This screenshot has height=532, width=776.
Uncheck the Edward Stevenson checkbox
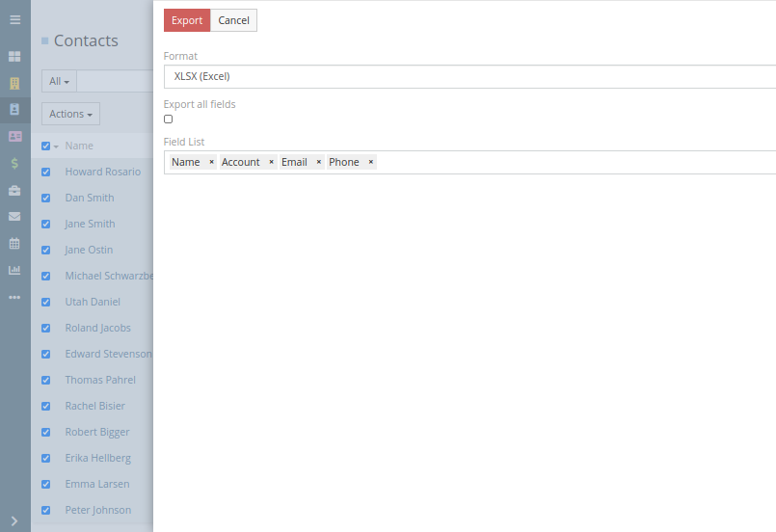(45, 355)
